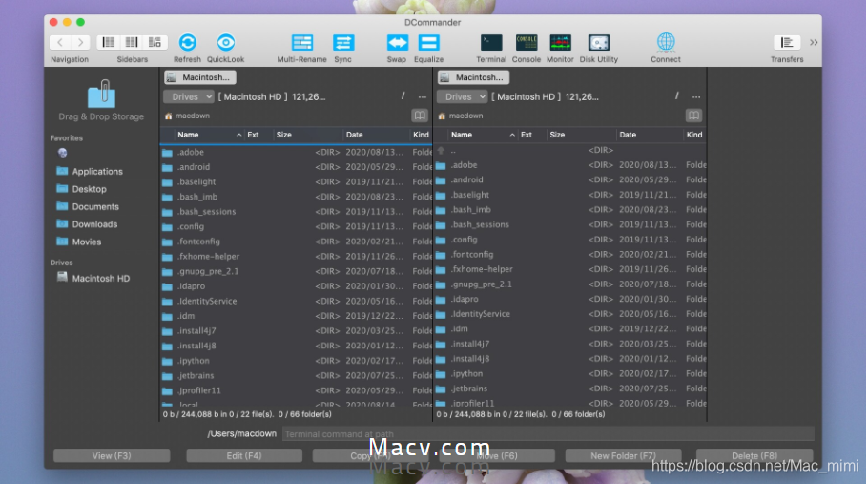This screenshot has height=484, width=868.
Task: Open QuickLook preview
Action: [225, 43]
